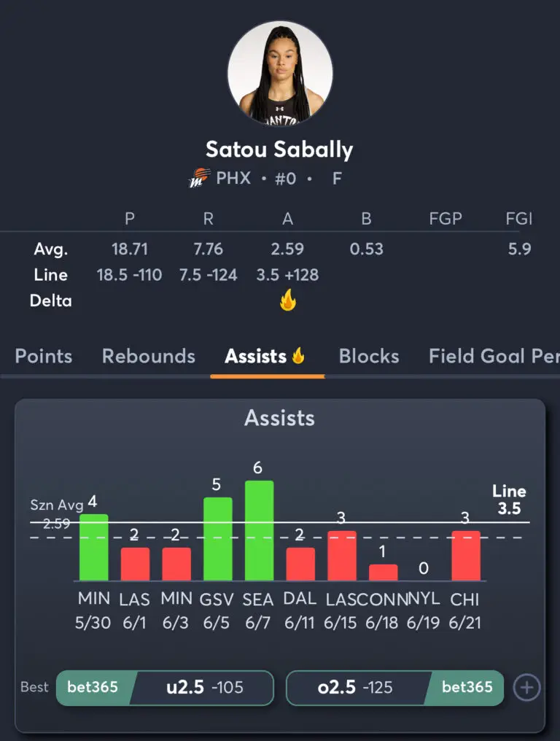Open the Rebounds tab

pyautogui.click(x=149, y=356)
